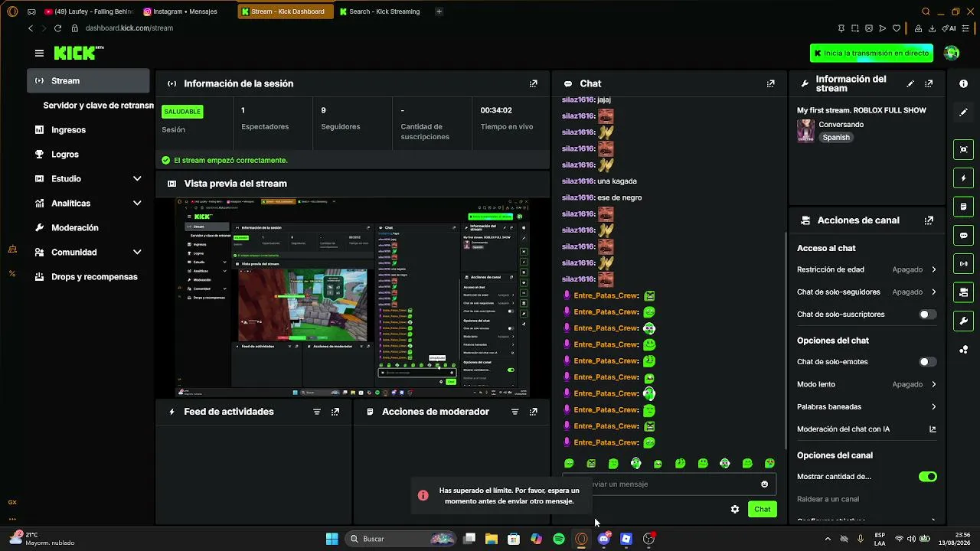The image size is (980, 551).
Task: Click the lightning bolt icon in the right rail
Action: (x=964, y=178)
